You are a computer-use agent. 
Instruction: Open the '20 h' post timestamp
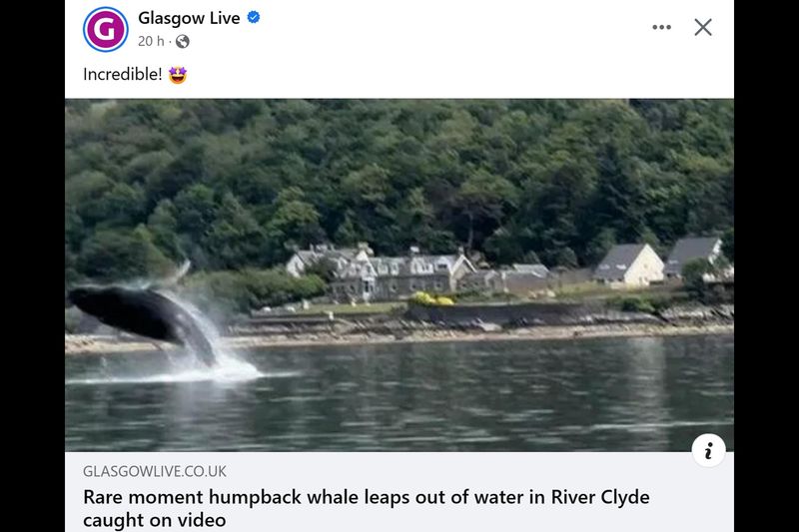click(151, 41)
